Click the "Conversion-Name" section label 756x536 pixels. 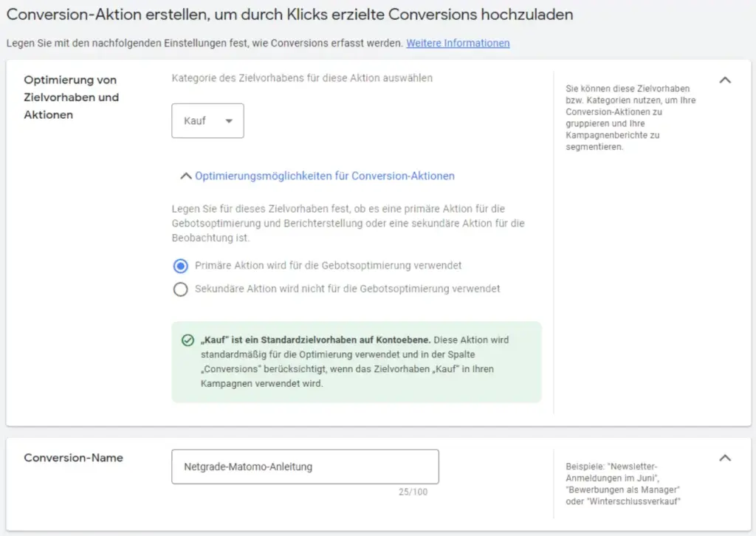coord(73,458)
